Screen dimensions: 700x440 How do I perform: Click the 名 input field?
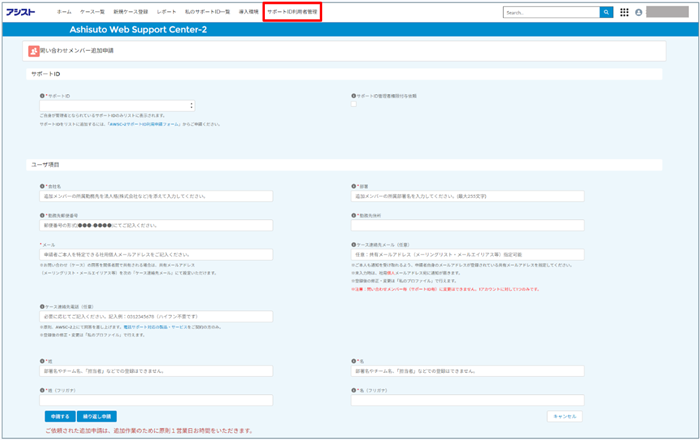pyautogui.click(x=467, y=371)
